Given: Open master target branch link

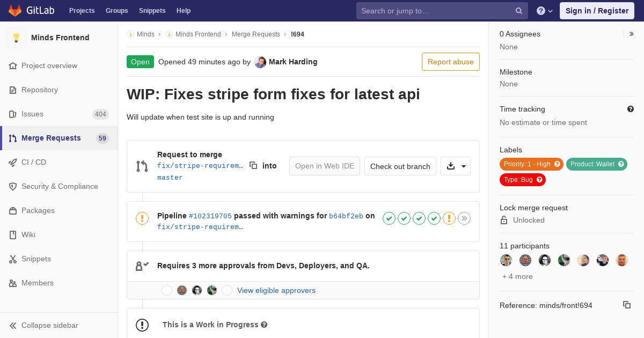Looking at the screenshot, I should point(170,178).
